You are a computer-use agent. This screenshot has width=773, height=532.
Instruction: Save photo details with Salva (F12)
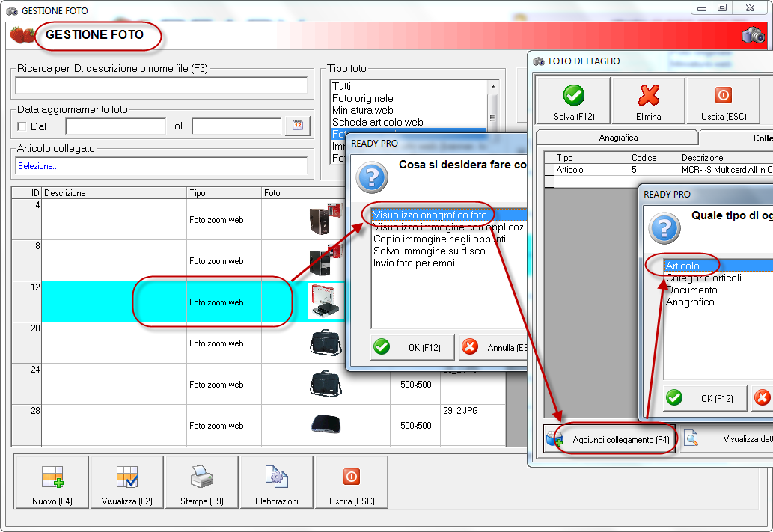pyautogui.click(x=574, y=100)
